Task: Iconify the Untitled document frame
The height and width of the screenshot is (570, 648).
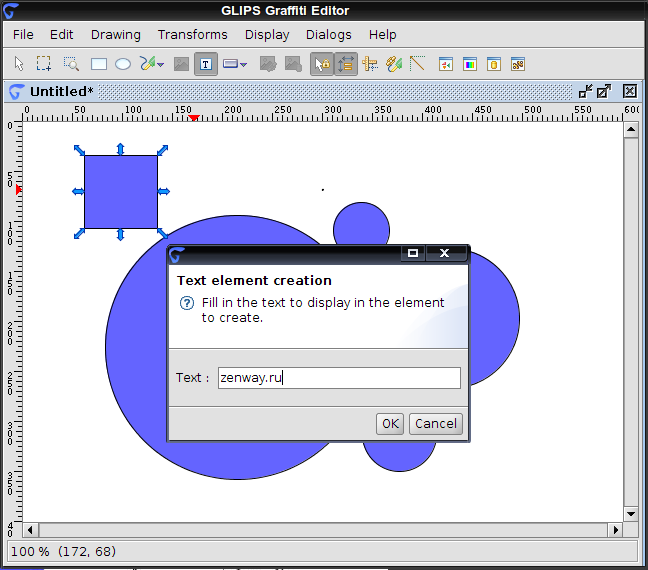Action: (x=585, y=91)
